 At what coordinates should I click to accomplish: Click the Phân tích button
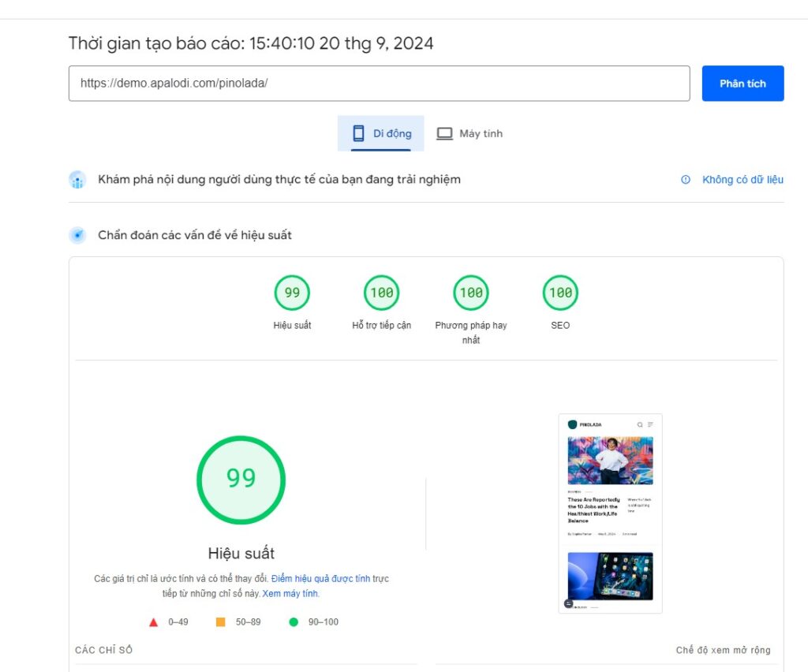pos(742,83)
